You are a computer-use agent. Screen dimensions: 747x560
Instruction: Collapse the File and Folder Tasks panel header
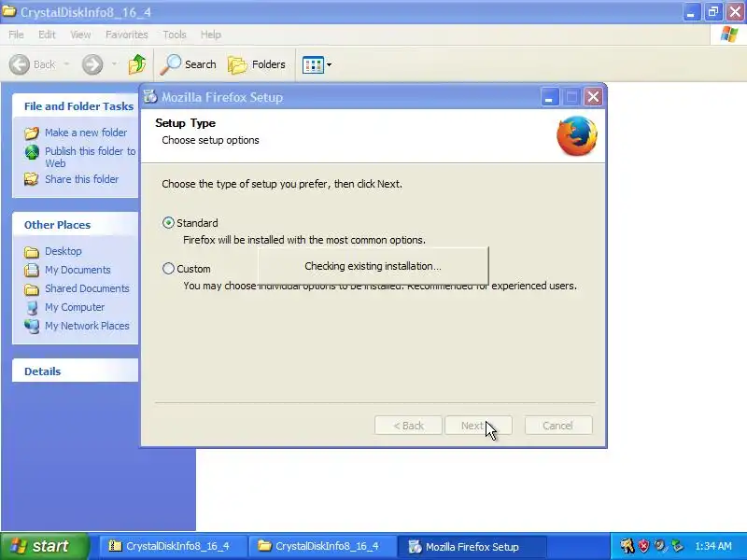76,105
